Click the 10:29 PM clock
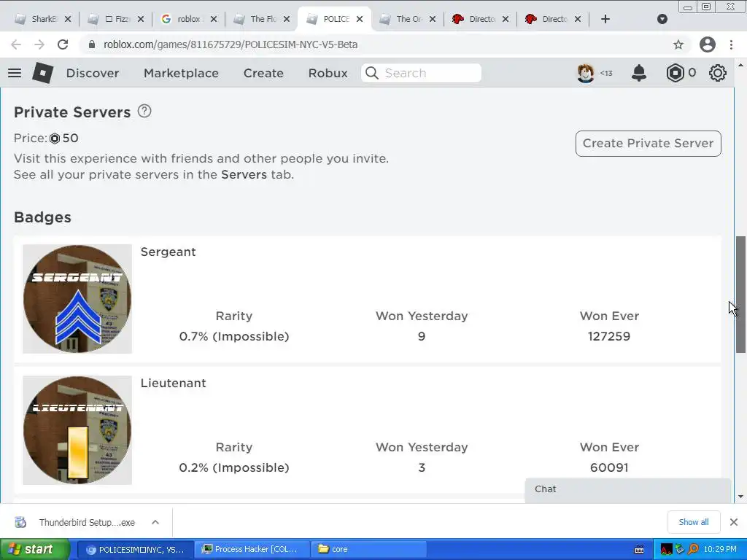 tap(720, 549)
